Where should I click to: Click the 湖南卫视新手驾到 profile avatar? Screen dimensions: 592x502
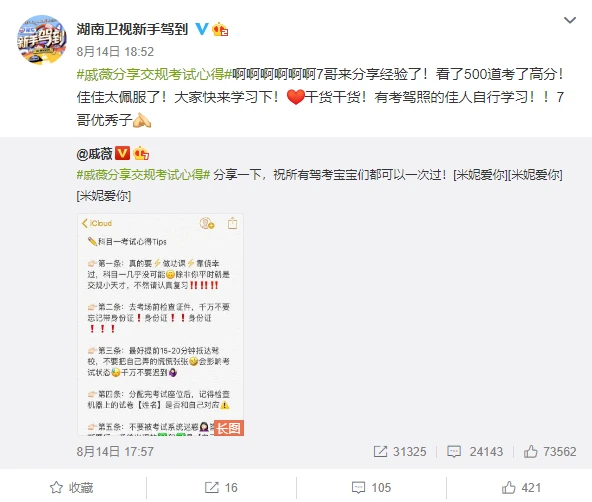click(42, 40)
